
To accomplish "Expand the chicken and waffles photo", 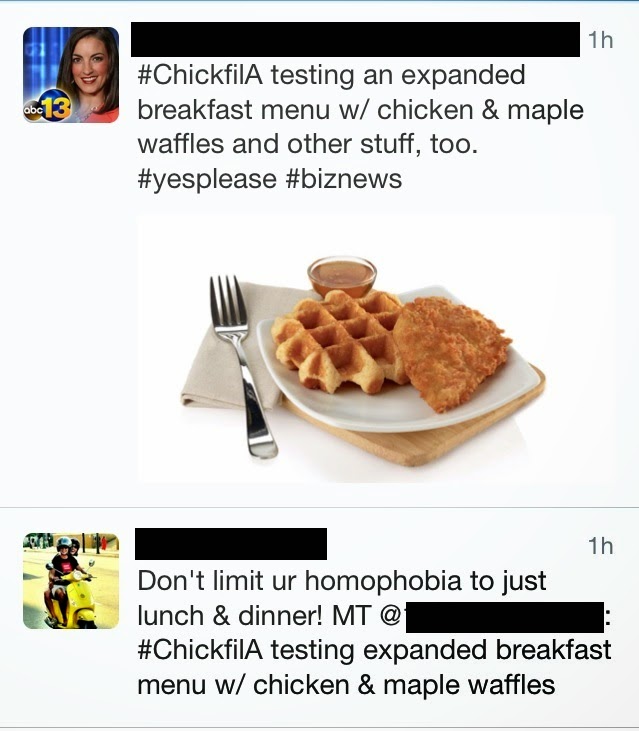I will click(x=376, y=348).
